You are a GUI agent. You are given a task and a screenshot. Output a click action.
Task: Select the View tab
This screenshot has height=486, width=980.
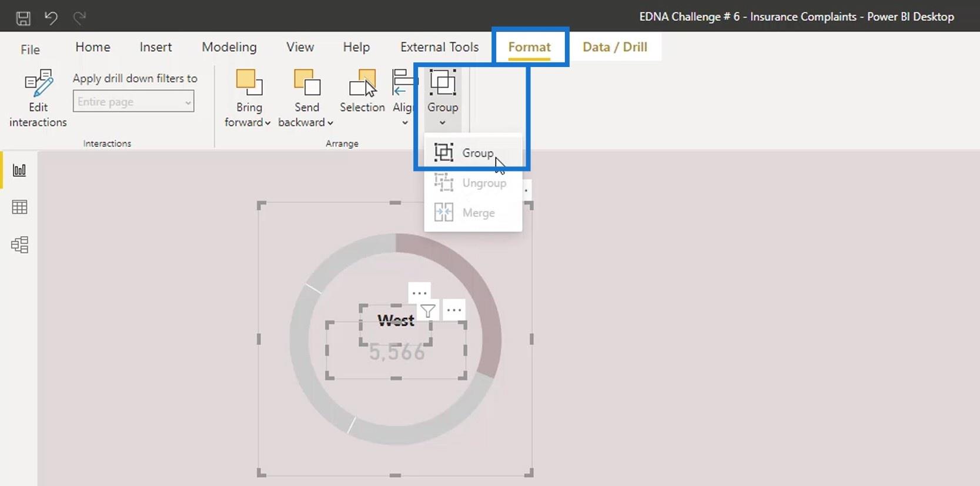point(300,47)
